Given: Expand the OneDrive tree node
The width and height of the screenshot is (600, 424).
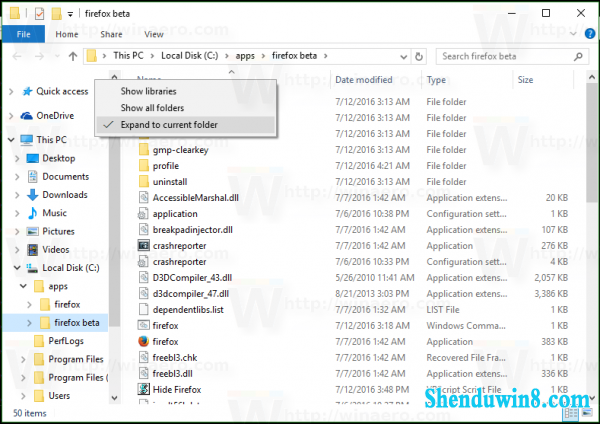Looking at the screenshot, I should (11, 116).
